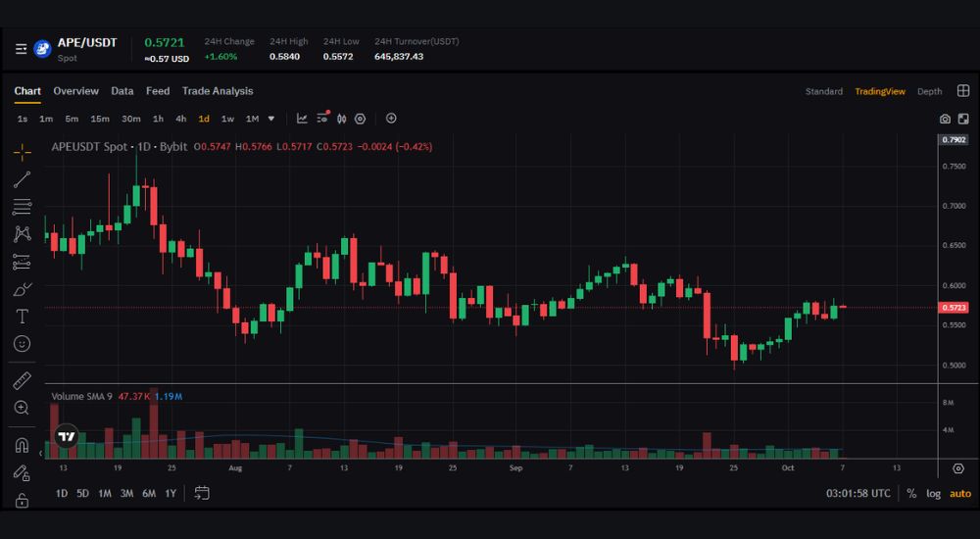Open the date range calendar picker
The width and height of the screenshot is (980, 539).
202,493
